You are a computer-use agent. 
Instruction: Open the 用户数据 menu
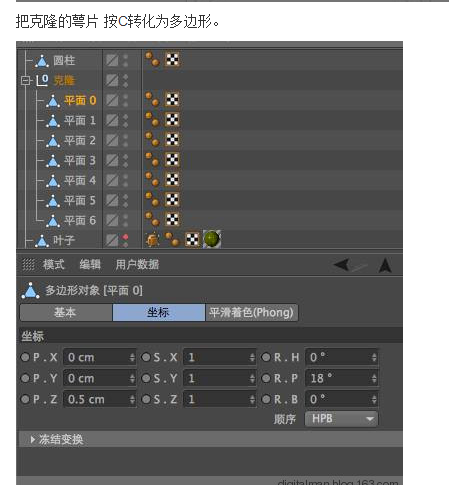[137, 265]
